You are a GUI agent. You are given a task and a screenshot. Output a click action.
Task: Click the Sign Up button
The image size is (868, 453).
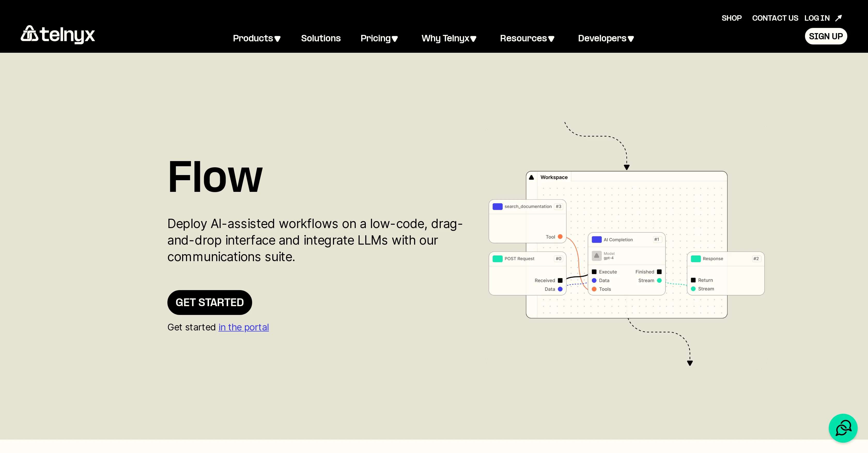pyautogui.click(x=826, y=36)
